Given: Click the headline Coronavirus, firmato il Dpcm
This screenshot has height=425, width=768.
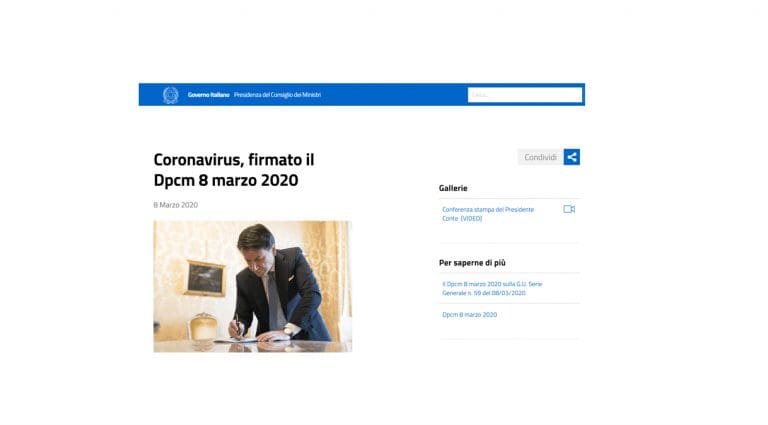Looking at the screenshot, I should click(234, 170).
